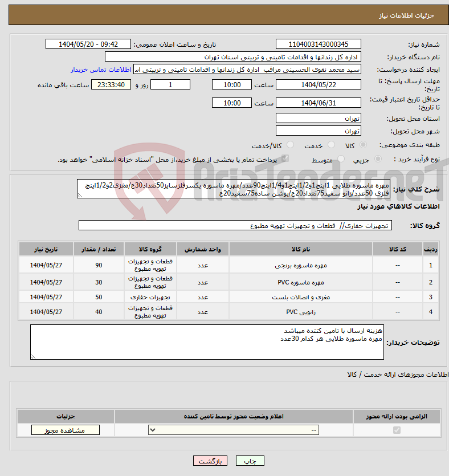
Task: Click the request creator field
Action: pos(247,70)
